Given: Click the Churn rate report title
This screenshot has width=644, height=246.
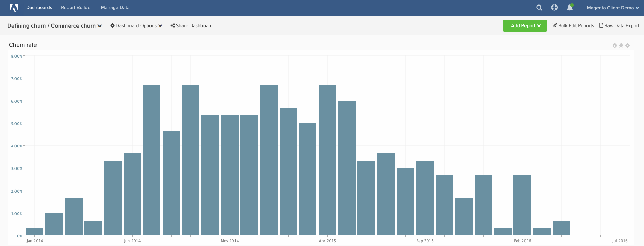Looking at the screenshot, I should point(23,45).
